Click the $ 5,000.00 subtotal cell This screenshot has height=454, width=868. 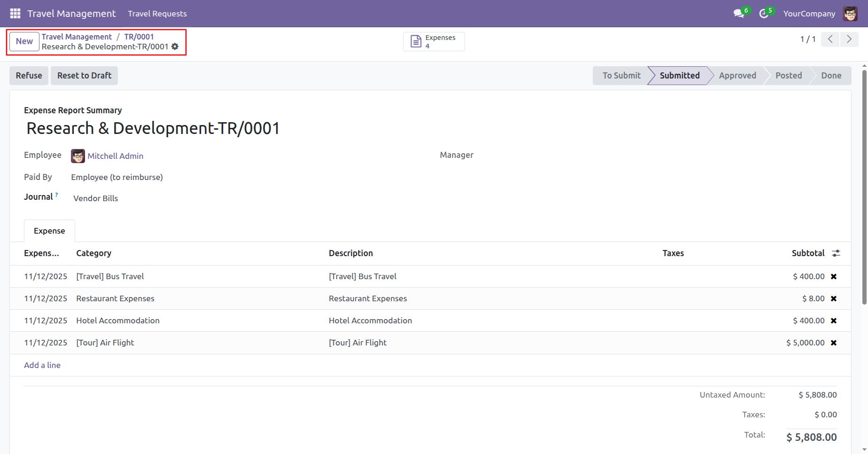(806, 343)
